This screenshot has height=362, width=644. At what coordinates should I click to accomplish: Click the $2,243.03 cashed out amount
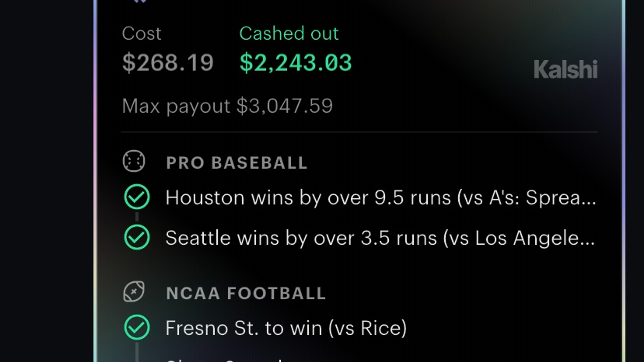pos(296,63)
